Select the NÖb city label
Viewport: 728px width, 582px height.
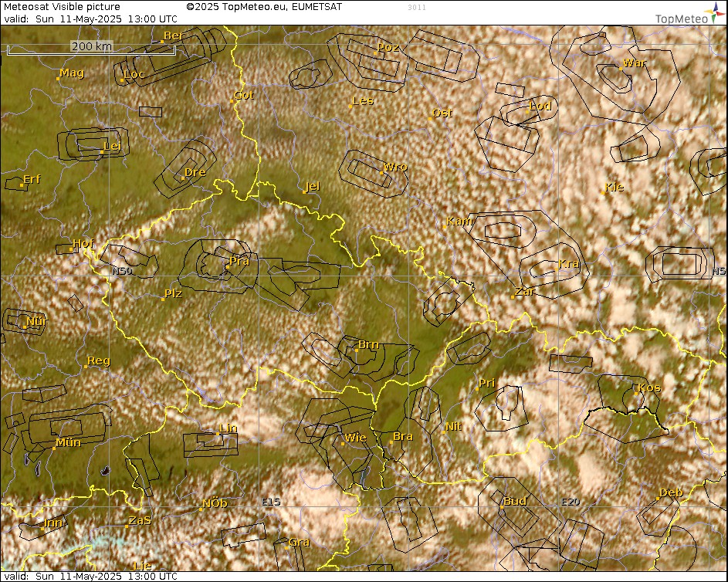pos(215,503)
